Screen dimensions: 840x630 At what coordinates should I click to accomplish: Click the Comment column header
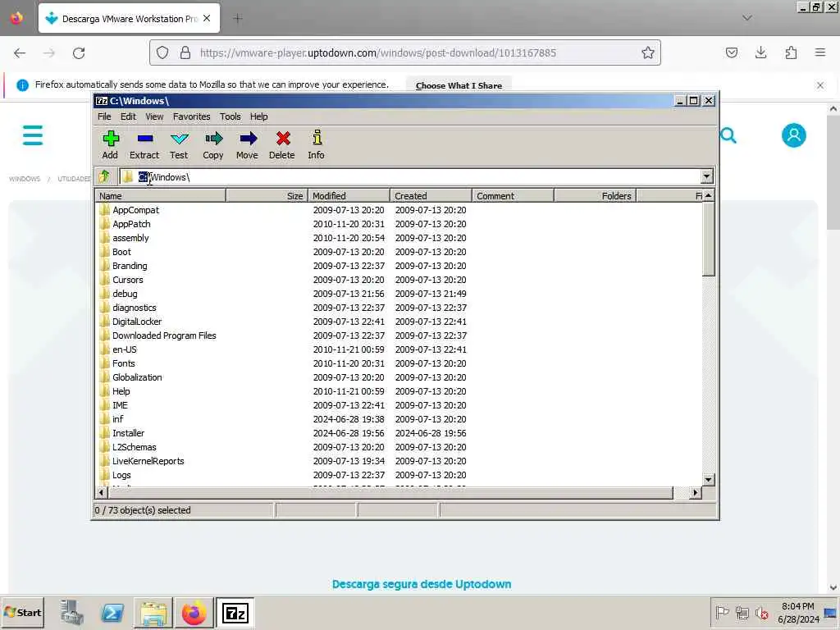[x=513, y=196]
